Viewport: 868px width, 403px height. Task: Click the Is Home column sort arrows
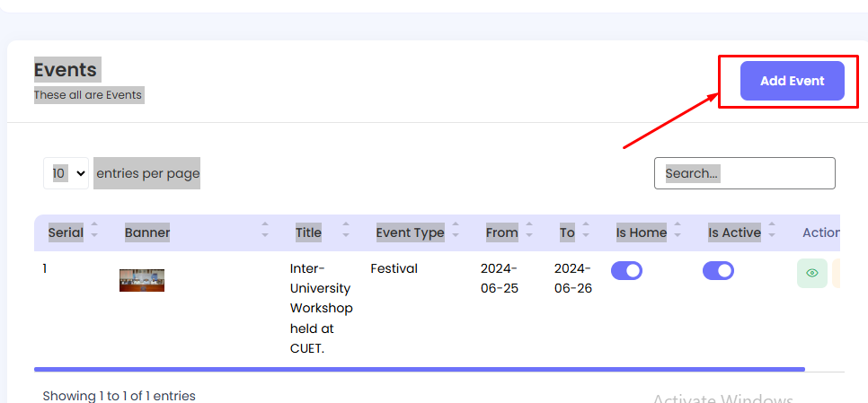(678, 232)
